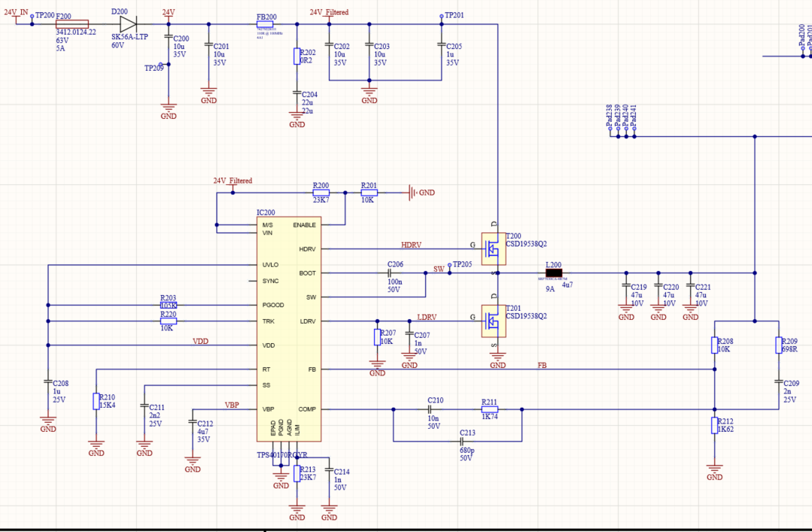Click the R210 resistor symbol
Screen dimensions: 812x532
click(96, 402)
